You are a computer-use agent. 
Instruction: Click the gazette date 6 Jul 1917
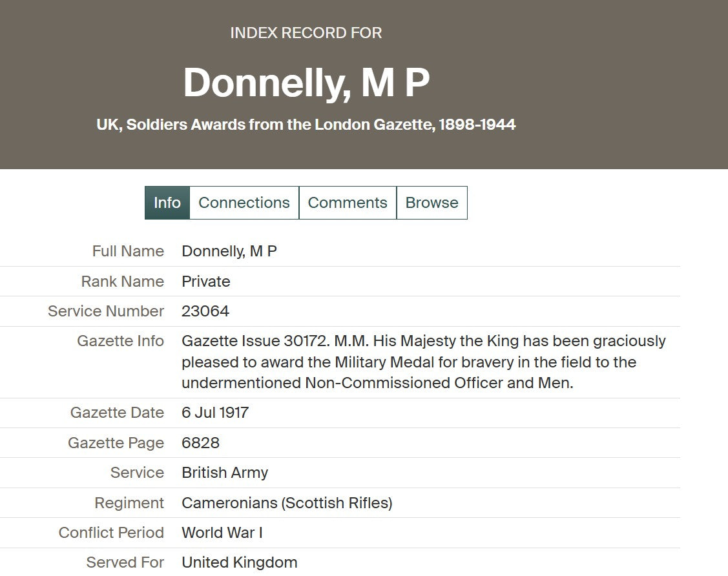215,413
